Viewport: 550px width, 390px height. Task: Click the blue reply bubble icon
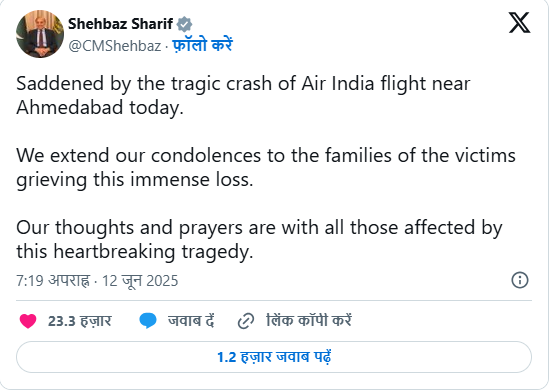click(148, 321)
